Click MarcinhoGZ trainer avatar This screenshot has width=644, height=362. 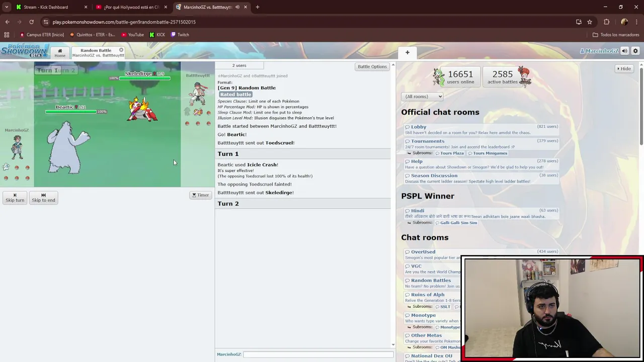point(17,147)
